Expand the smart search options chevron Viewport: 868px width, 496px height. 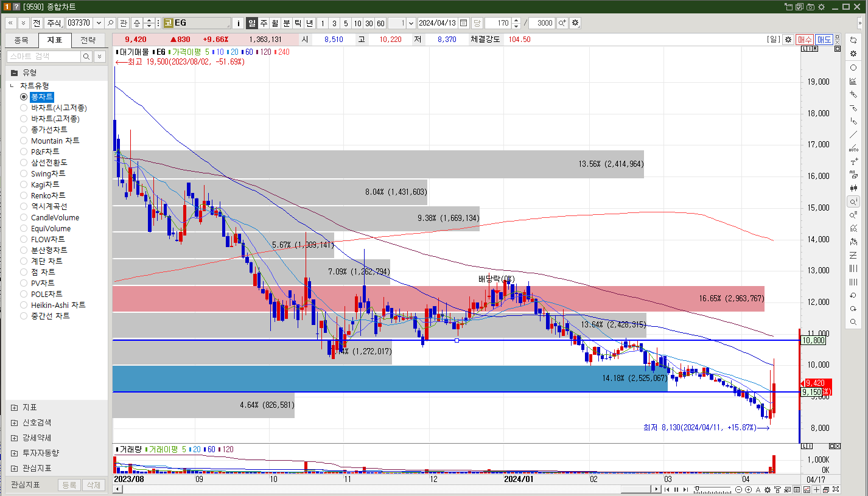99,57
